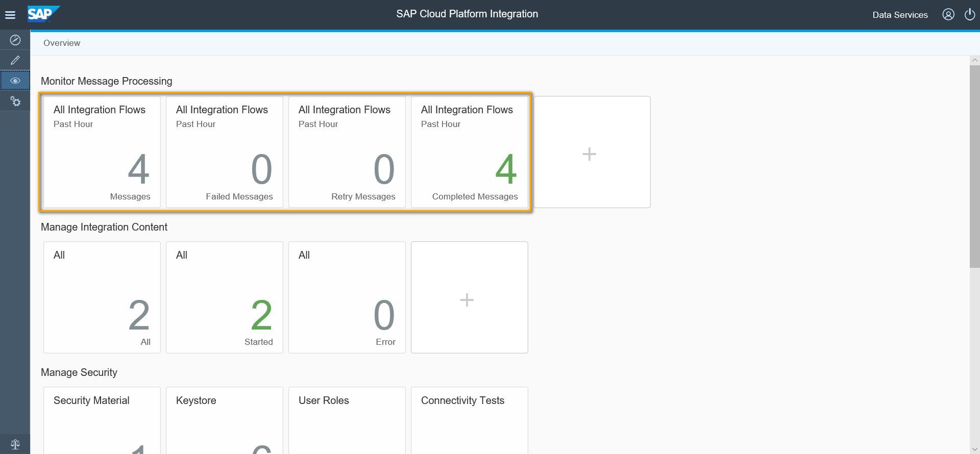980x454 pixels.
Task: Click the Manage Security heading
Action: click(79, 372)
